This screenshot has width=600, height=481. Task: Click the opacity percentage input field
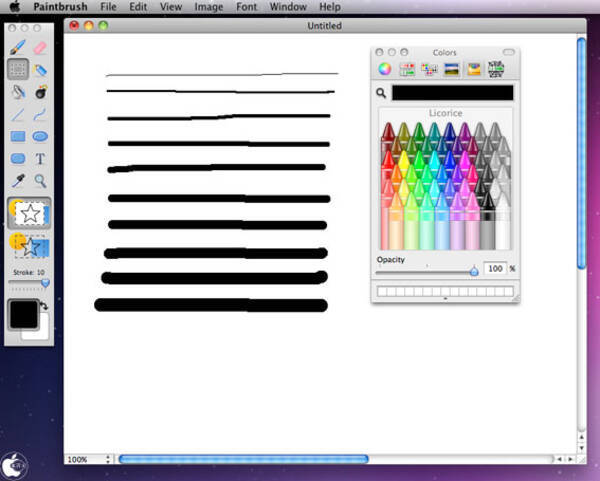(495, 269)
